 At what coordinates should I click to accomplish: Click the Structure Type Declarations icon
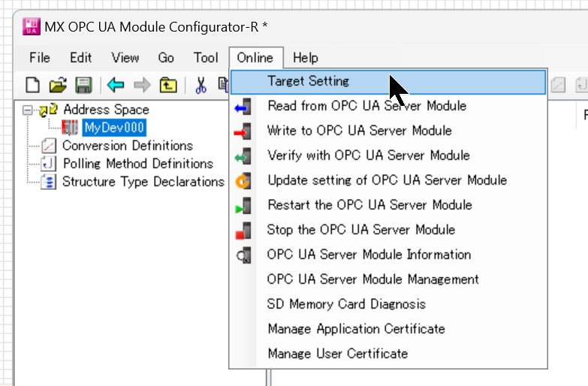tap(49, 182)
